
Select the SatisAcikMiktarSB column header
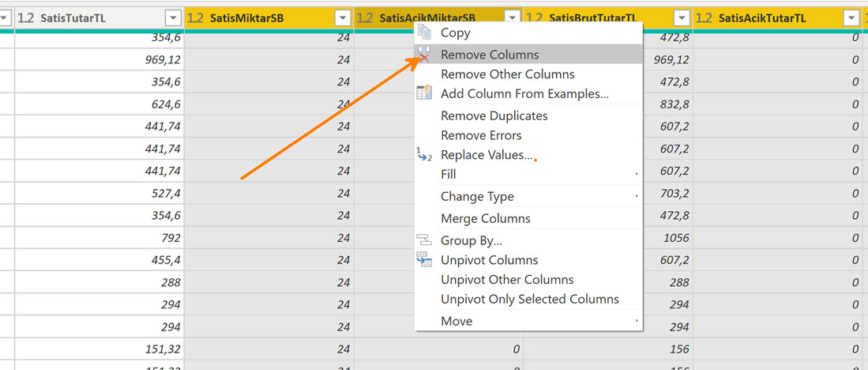coord(438,18)
